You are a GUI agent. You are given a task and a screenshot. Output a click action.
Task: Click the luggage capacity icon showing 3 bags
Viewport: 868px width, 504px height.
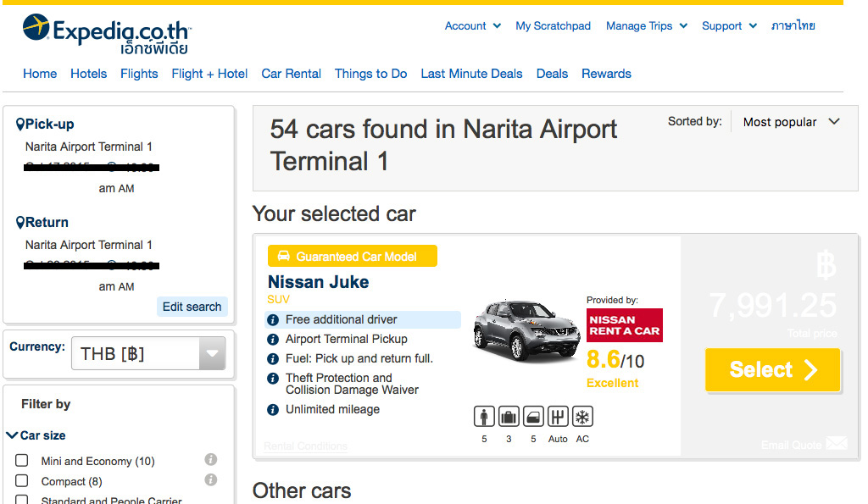(508, 416)
